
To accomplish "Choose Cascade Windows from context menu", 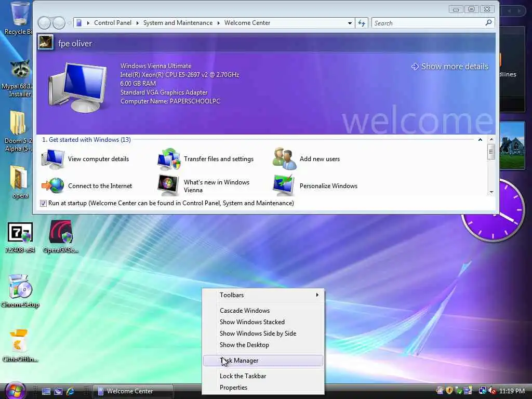I will [263, 311].
